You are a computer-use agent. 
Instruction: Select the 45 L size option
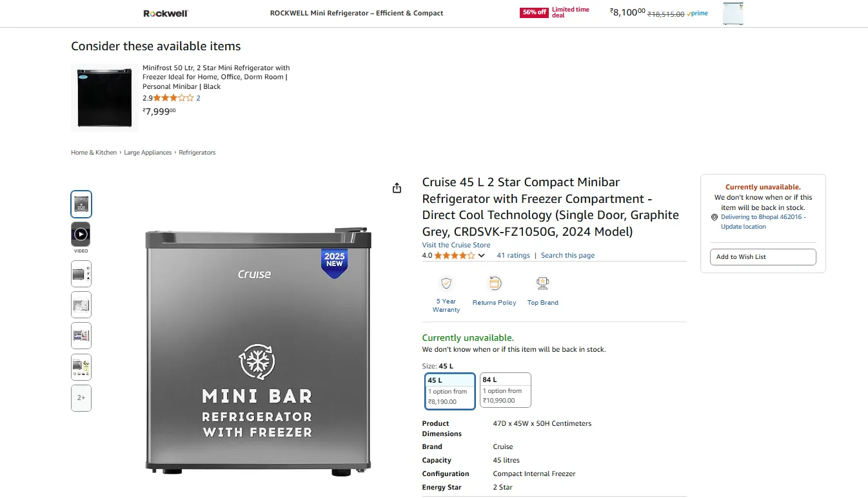click(450, 391)
